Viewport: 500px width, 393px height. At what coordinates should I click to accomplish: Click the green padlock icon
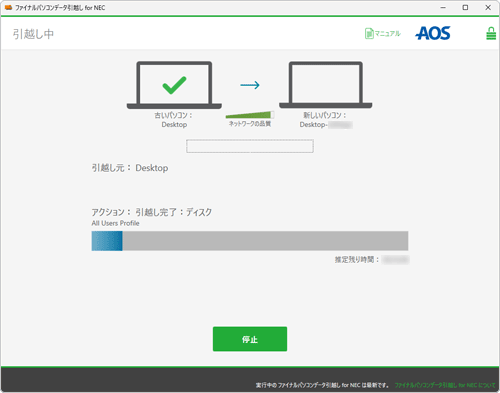click(491, 33)
